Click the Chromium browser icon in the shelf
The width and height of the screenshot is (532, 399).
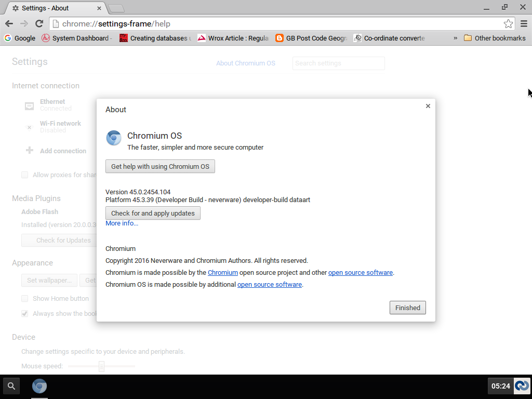click(39, 386)
